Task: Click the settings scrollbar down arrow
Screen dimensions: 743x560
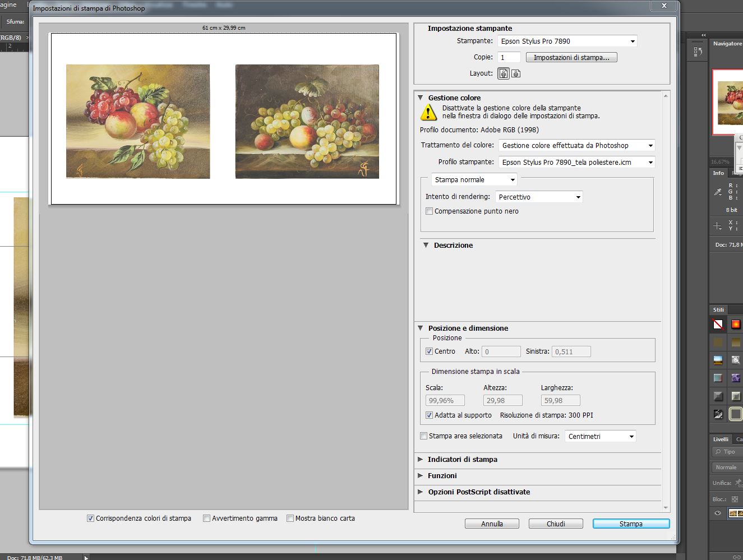Action: 666,508
